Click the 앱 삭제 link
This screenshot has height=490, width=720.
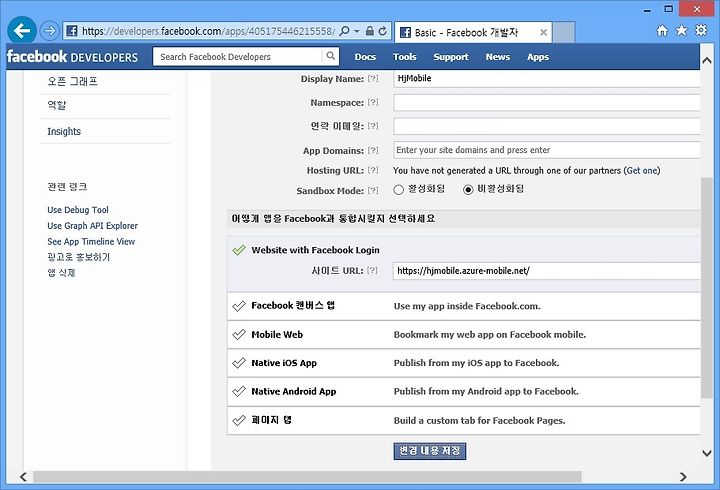point(61,273)
